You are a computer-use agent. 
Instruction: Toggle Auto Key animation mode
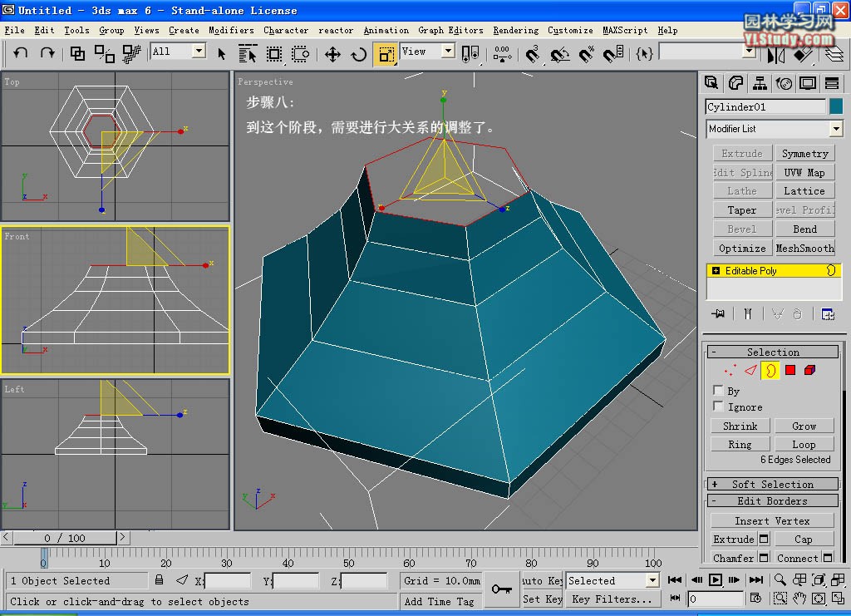coord(542,581)
